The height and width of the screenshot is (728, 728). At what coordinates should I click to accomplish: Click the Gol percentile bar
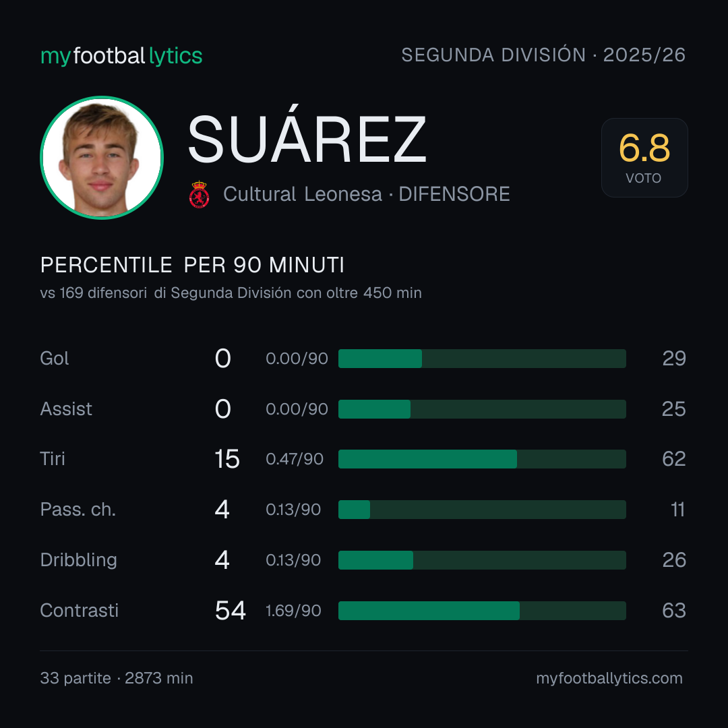tap(482, 359)
